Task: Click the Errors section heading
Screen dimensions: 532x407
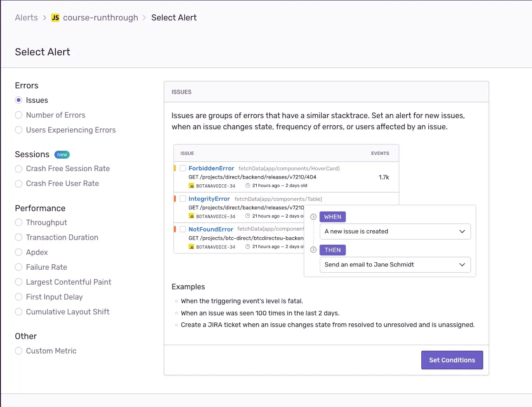Action: pyautogui.click(x=27, y=86)
